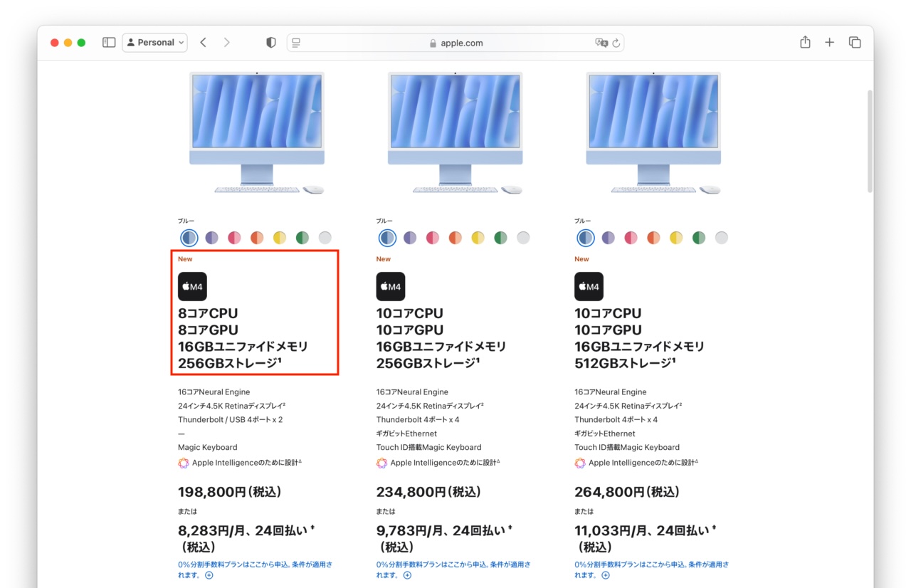Select purple swatch for the 234,800円 iMac
This screenshot has width=911, height=588.
[410, 238]
